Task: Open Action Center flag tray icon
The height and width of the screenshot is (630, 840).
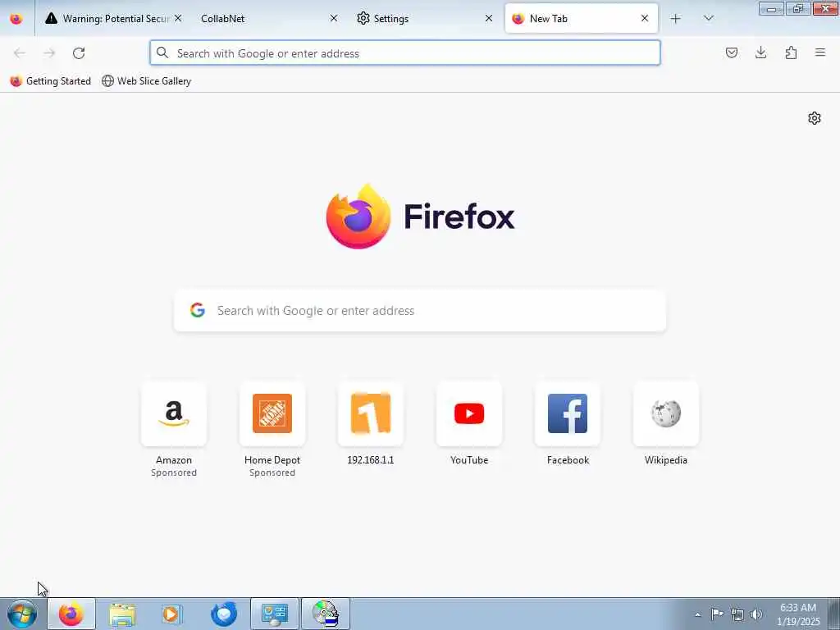Action: [x=717, y=614]
